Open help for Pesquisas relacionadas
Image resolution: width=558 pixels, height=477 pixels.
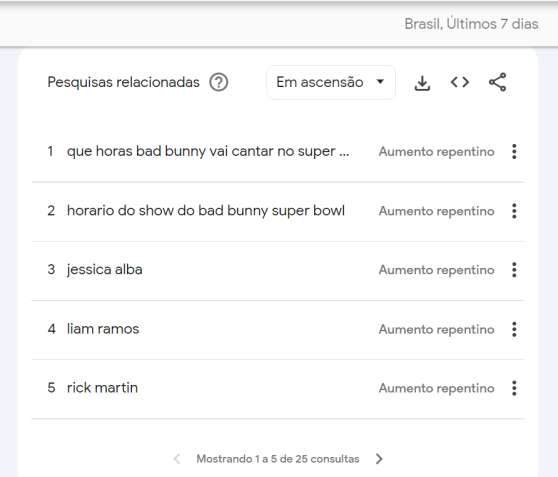(x=219, y=82)
